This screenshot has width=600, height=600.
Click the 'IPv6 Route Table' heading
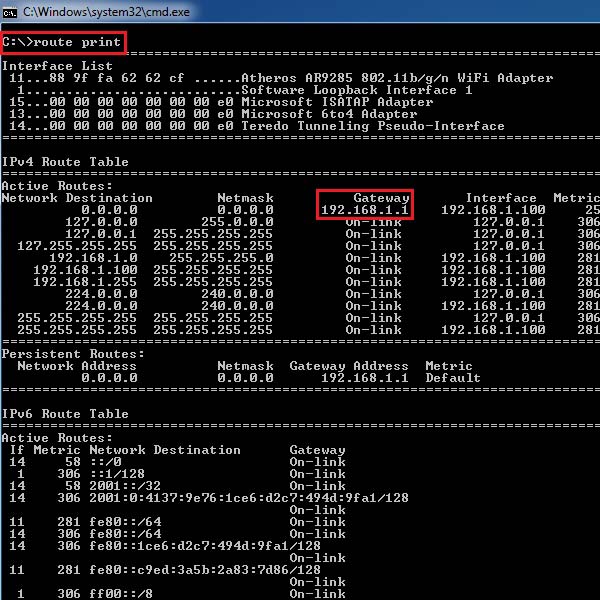tap(65, 414)
